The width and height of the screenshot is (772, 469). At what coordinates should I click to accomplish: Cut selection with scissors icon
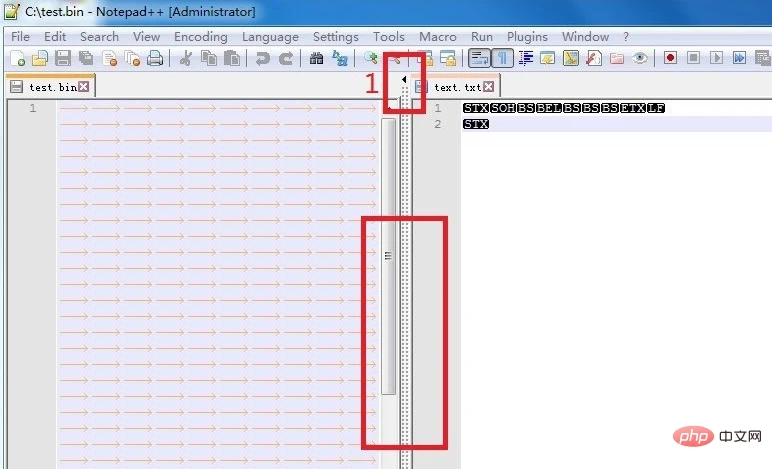point(186,58)
